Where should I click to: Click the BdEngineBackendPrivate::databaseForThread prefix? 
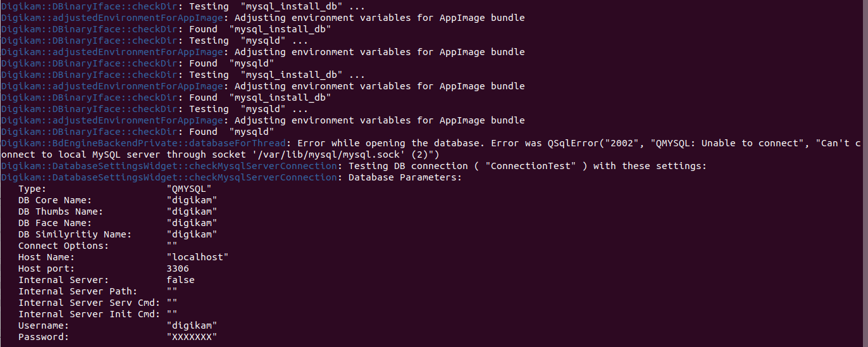click(144, 143)
